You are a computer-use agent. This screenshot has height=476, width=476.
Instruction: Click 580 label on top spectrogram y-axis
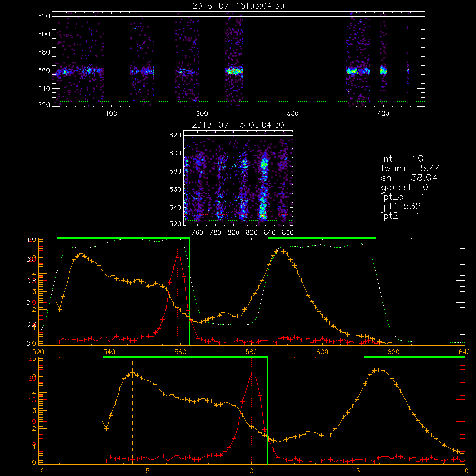[44, 52]
